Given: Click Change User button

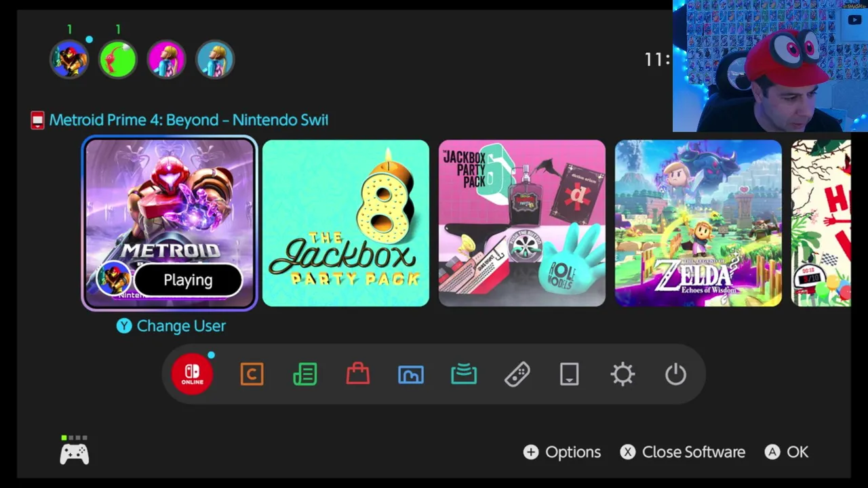Looking at the screenshot, I should 171,326.
